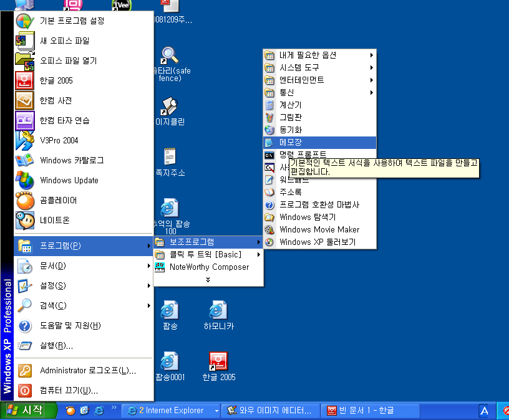Choose Administrator 로그오프(L)...
The width and height of the screenshot is (509, 420).
(x=84, y=370)
